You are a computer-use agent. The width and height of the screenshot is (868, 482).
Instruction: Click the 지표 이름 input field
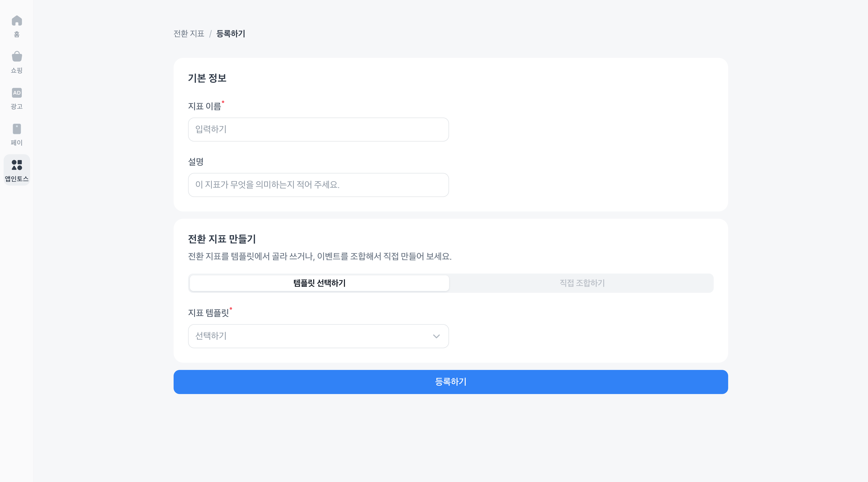(318, 129)
